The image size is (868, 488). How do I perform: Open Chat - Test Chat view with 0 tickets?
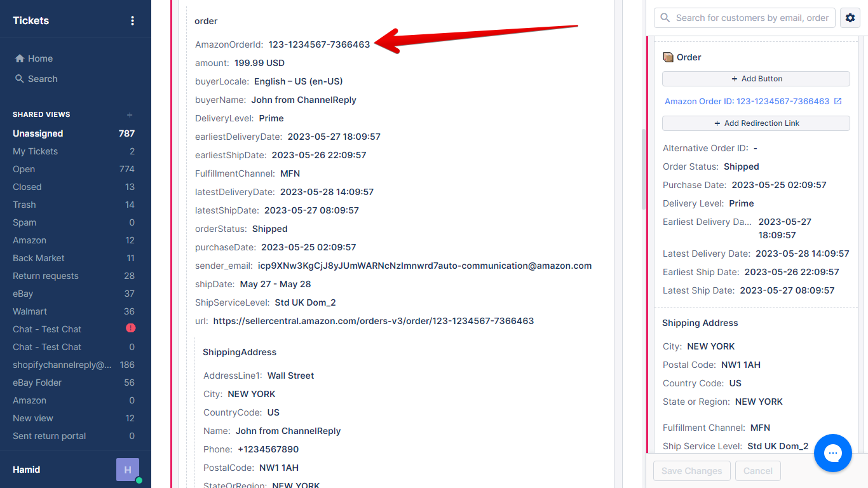pos(74,347)
